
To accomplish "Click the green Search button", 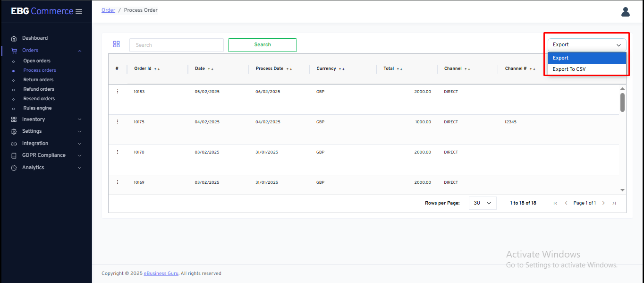I will tap(262, 45).
